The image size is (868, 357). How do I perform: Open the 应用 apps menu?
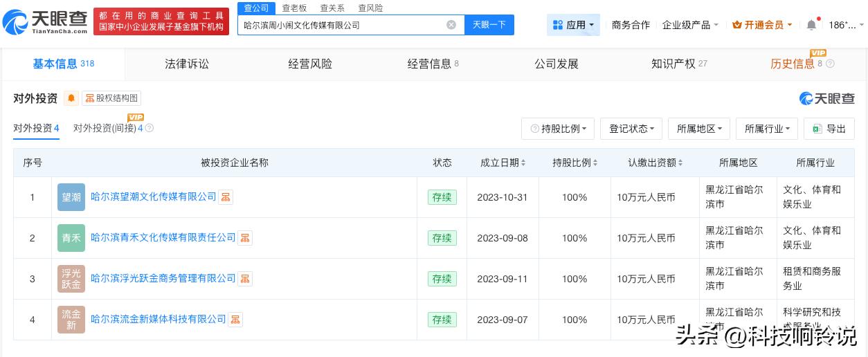[573, 25]
